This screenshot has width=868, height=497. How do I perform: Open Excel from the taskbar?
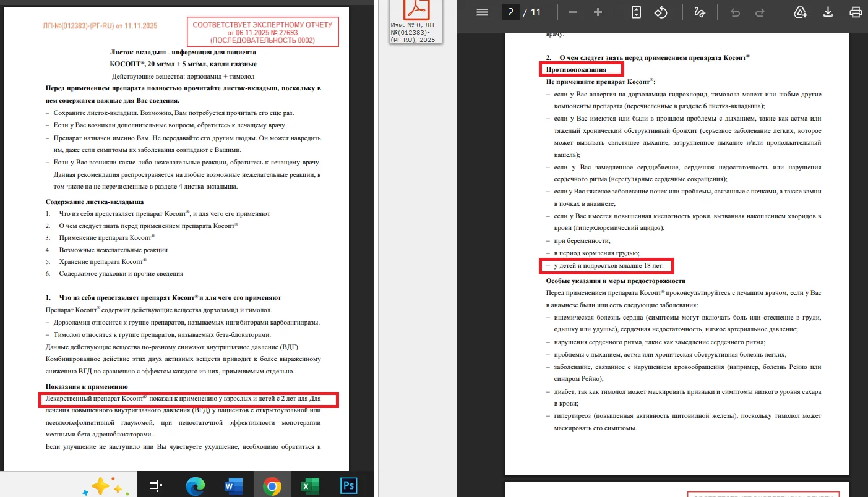tap(309, 486)
